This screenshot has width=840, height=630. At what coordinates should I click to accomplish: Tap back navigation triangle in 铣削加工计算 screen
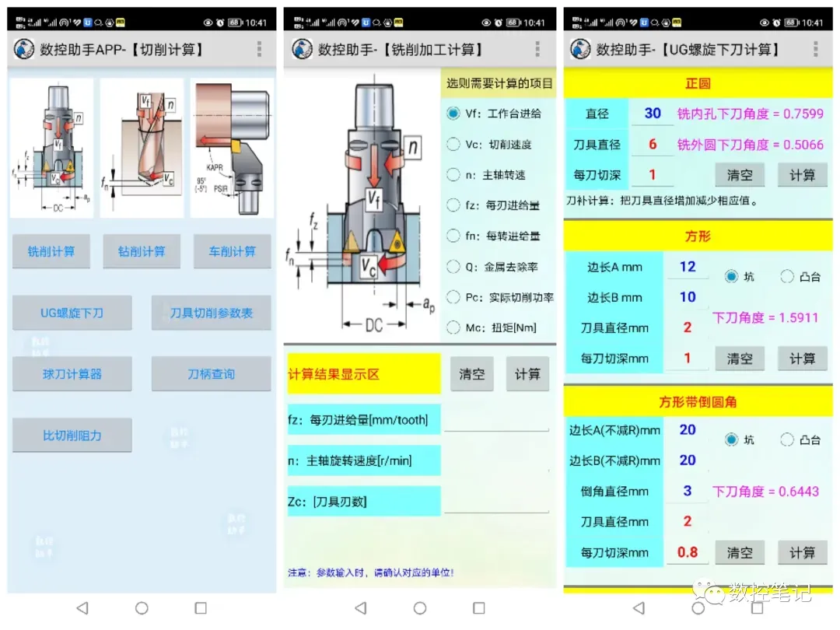click(x=361, y=608)
